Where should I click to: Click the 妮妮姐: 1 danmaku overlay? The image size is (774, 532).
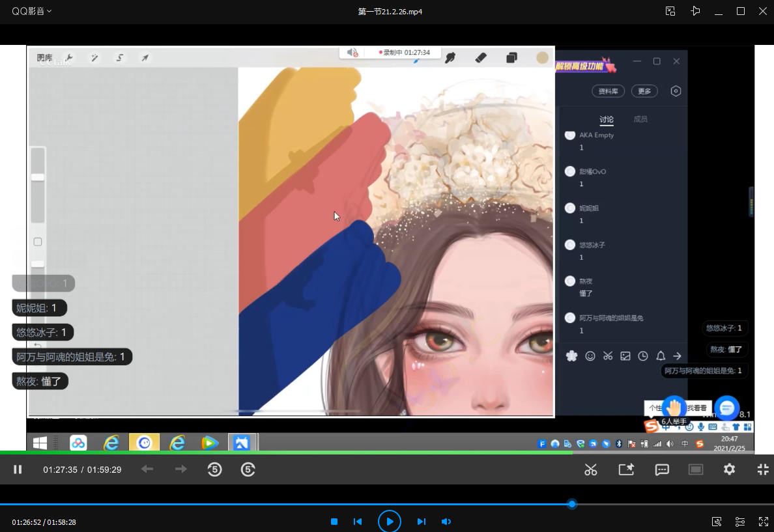[39, 308]
